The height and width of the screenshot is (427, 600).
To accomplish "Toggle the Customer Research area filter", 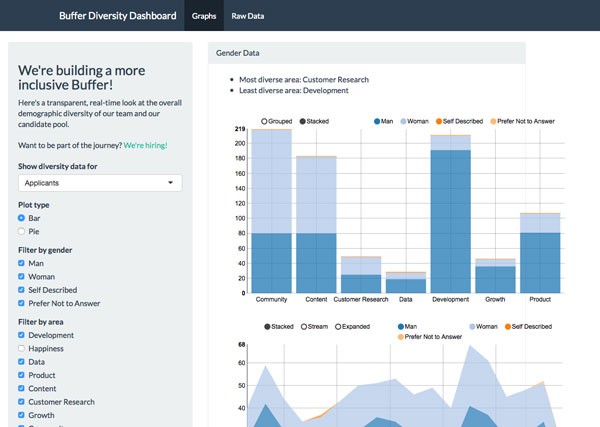I will (x=21, y=402).
